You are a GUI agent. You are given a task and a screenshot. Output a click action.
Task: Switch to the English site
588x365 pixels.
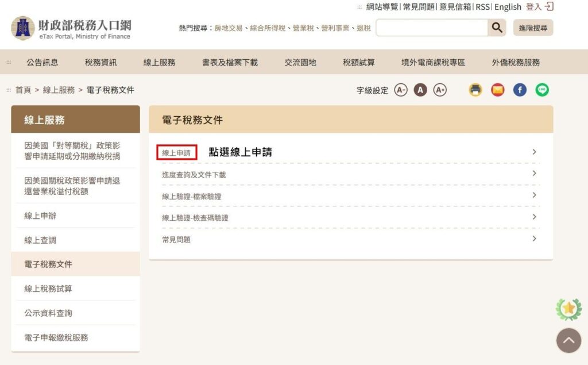(508, 7)
